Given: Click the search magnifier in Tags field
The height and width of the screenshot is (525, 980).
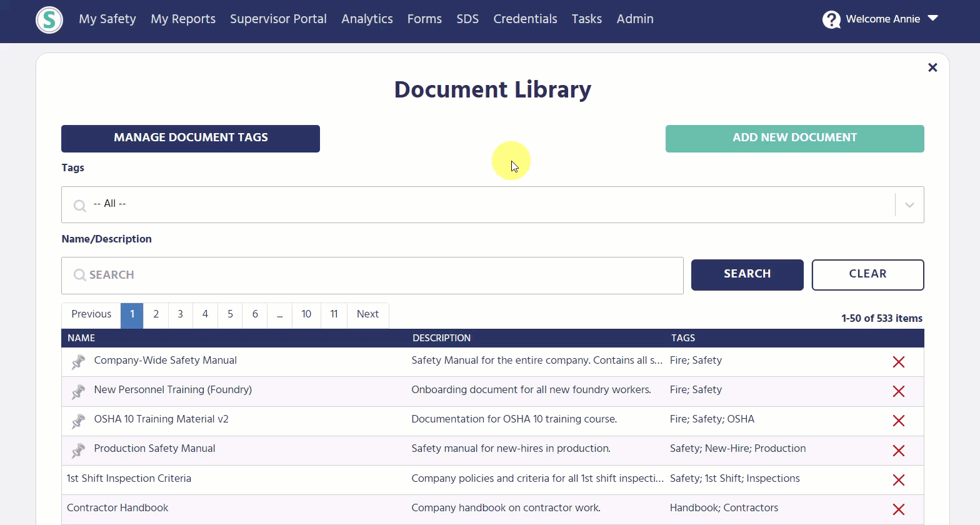Looking at the screenshot, I should (80, 205).
